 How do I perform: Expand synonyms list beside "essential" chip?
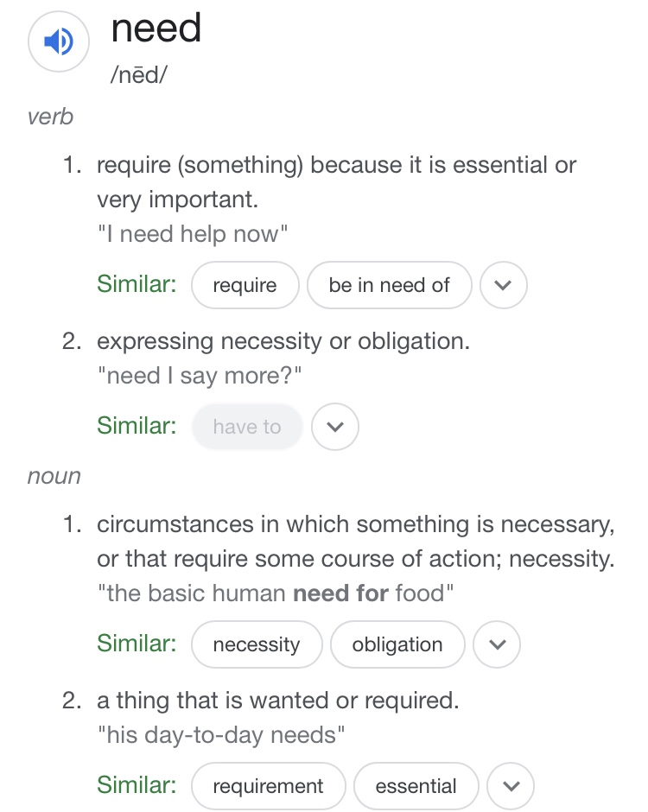(511, 787)
